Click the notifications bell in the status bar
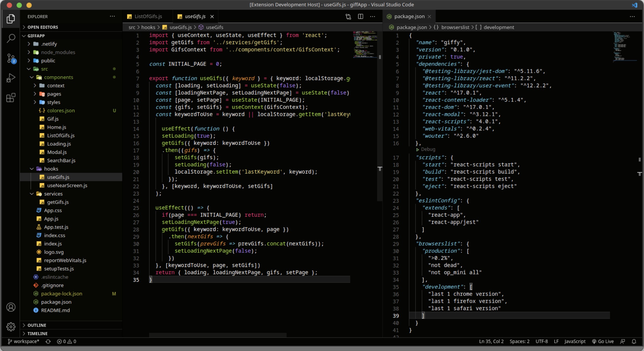Viewport: 644px width, 351px height. [x=634, y=341]
